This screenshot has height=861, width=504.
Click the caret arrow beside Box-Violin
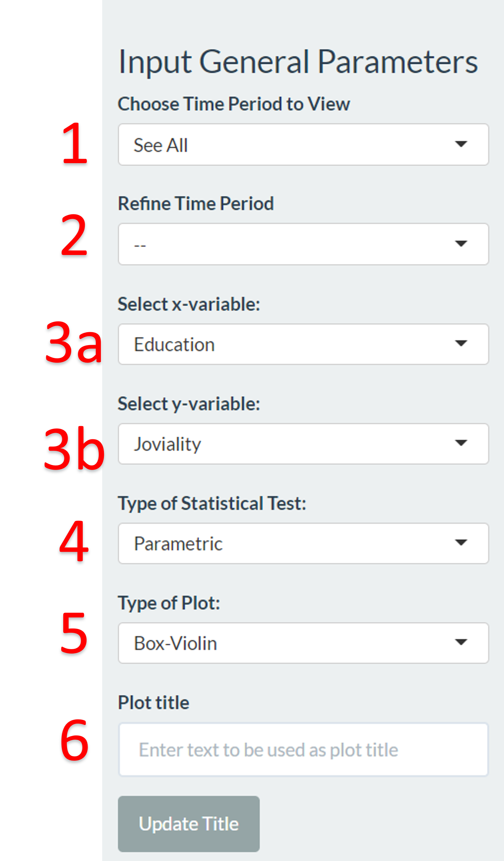pyautogui.click(x=461, y=642)
